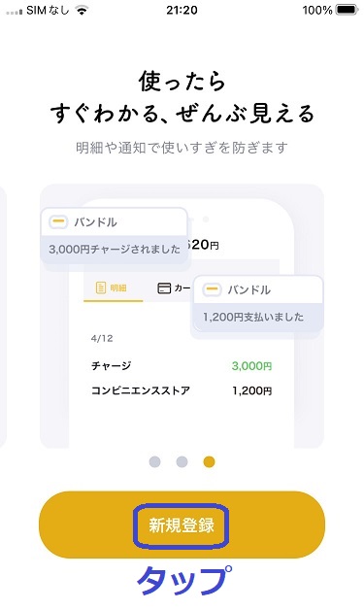The height and width of the screenshot is (610, 364).
Task: Tap the signal strength dots icon
Action: tap(15, 12)
